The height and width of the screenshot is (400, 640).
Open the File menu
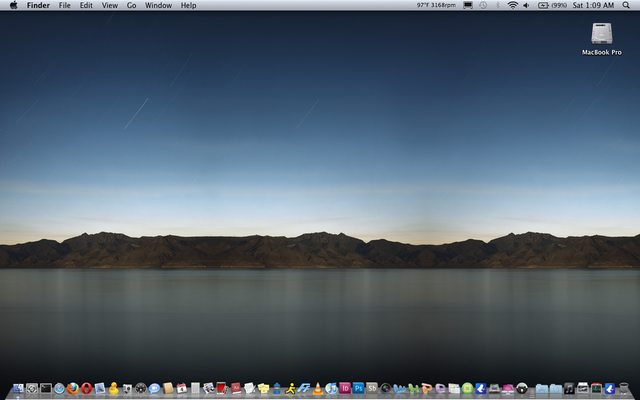point(64,5)
